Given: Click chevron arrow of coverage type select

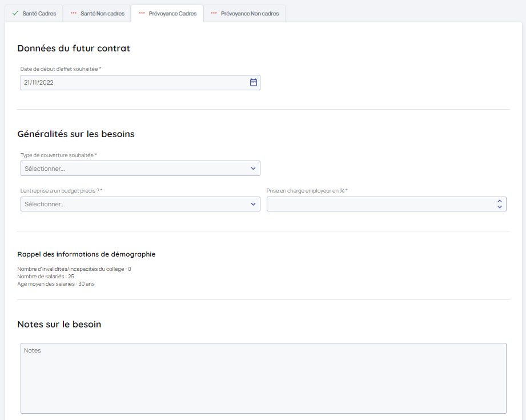Looking at the screenshot, I should tap(253, 169).
